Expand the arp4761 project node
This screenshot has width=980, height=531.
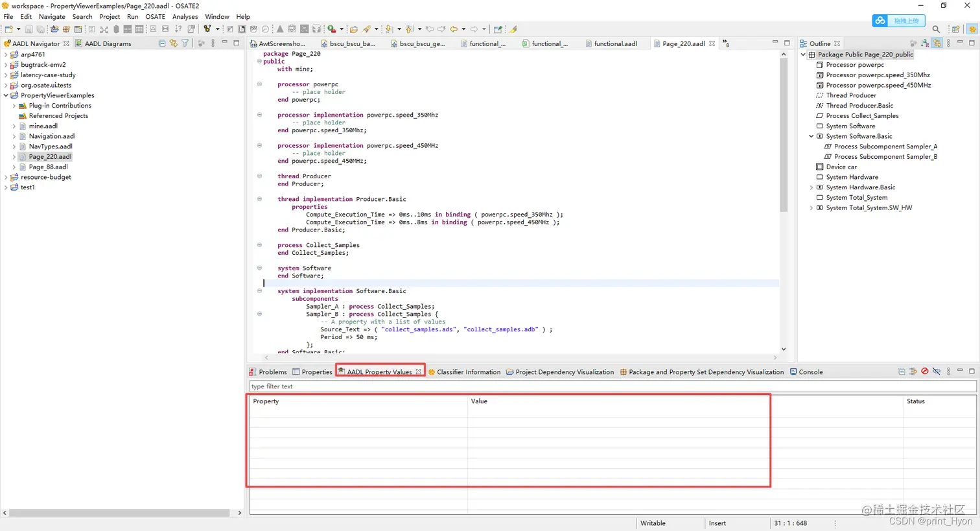(6, 54)
